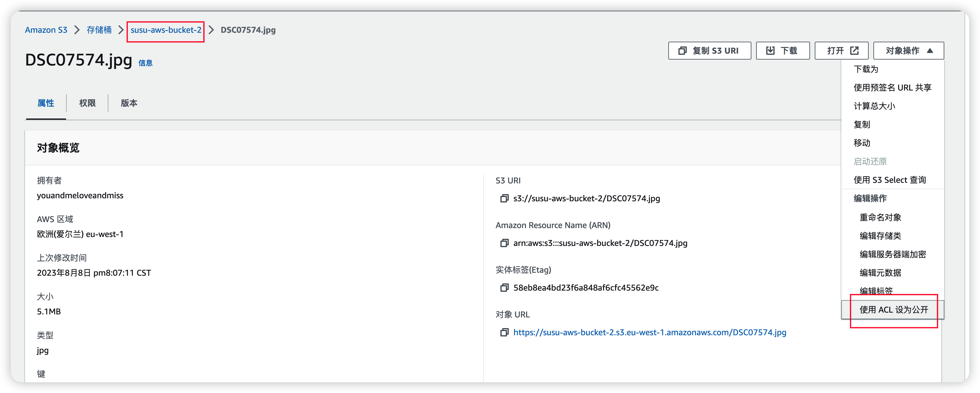Image resolution: width=980 pixels, height=393 pixels.
Task: Open 存储桶 breadcrumb link
Action: coord(99,30)
